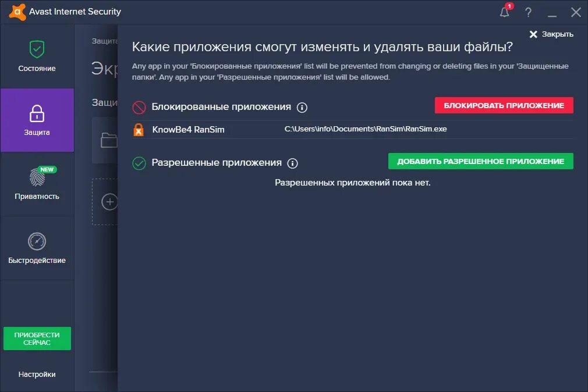Click the KnowBe4 RanSim lock icon
Image resolution: width=588 pixels, height=392 pixels.
coord(139,130)
